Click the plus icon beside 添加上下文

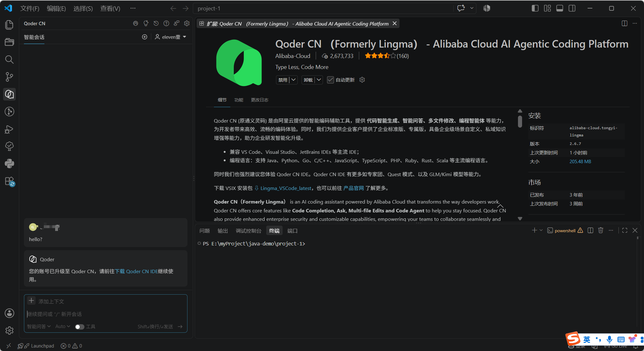pyautogui.click(x=32, y=301)
